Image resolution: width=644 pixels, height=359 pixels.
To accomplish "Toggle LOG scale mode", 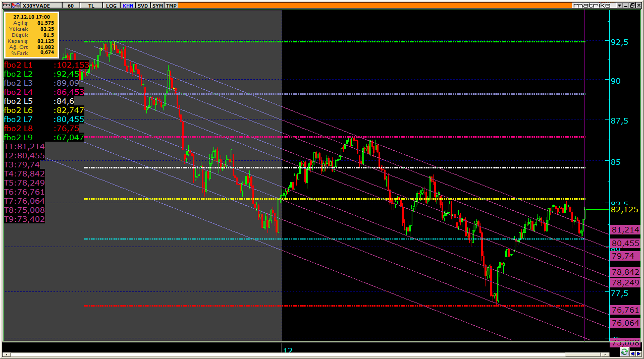I will [112, 5].
